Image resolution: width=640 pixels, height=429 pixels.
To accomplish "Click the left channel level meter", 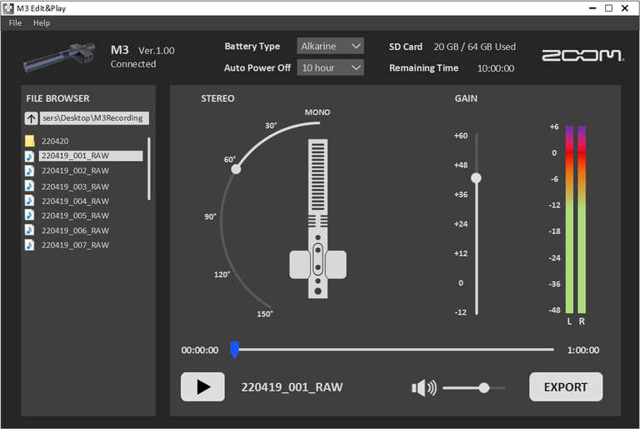I will tap(569, 220).
